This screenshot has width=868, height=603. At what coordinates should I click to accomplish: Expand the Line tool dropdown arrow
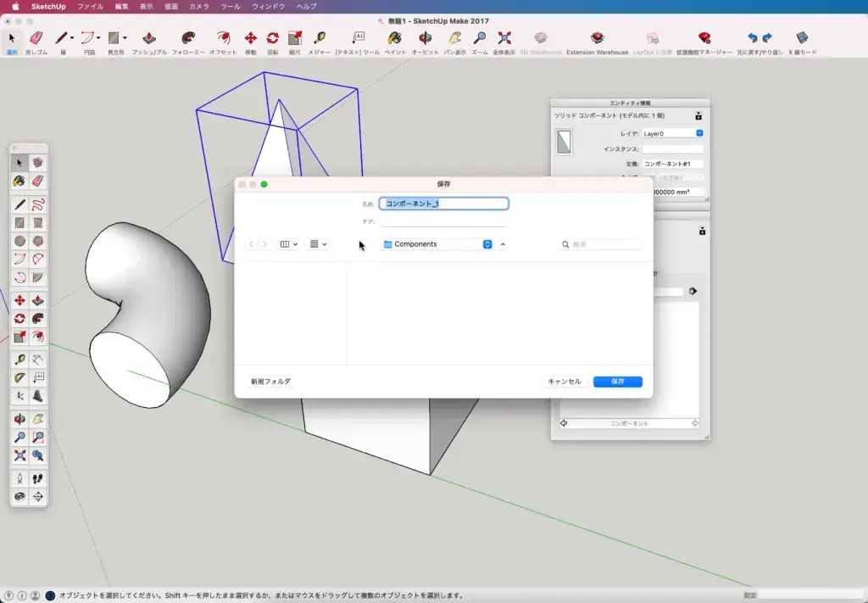[x=72, y=37]
